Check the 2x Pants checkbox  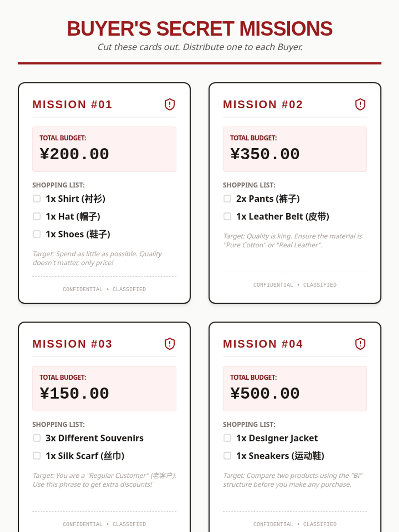tap(227, 199)
